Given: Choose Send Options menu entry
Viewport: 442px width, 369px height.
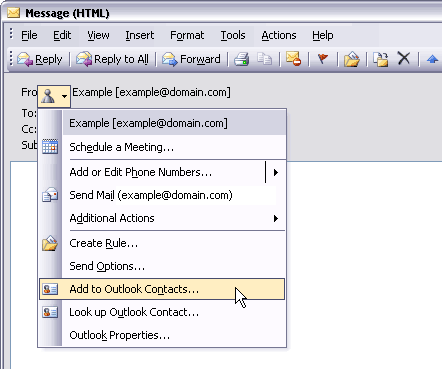Looking at the screenshot, I should 162,266.
